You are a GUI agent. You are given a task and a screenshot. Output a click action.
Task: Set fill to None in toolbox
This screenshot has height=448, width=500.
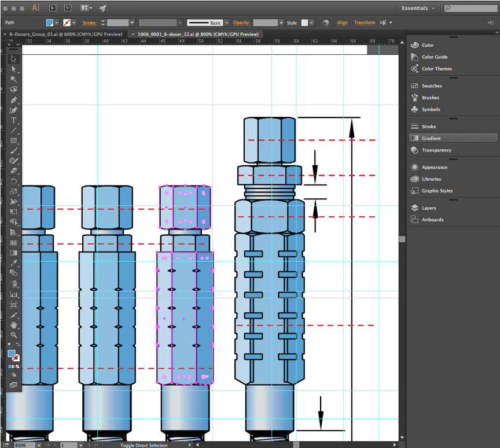click(x=17, y=366)
